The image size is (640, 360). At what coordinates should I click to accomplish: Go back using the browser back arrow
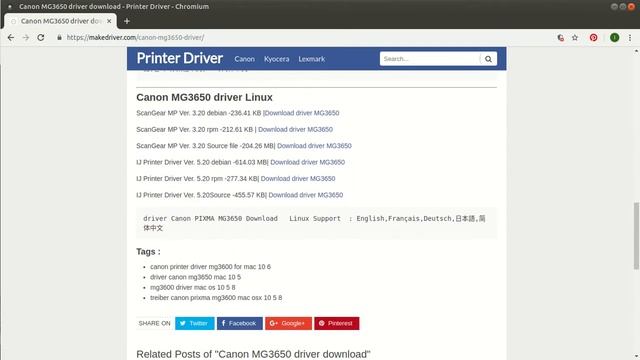coord(11,38)
